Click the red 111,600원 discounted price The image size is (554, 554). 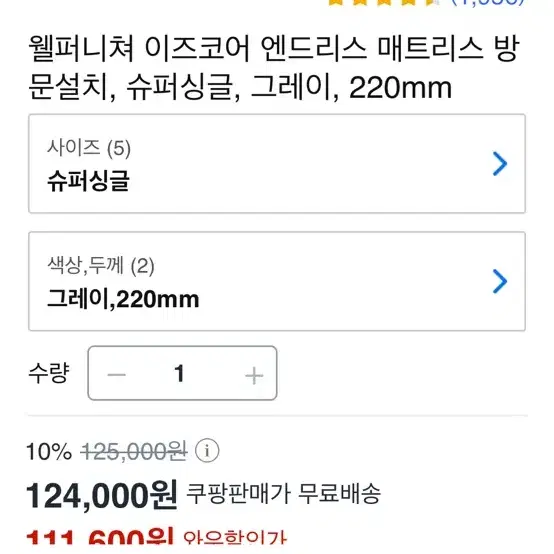[100, 539]
